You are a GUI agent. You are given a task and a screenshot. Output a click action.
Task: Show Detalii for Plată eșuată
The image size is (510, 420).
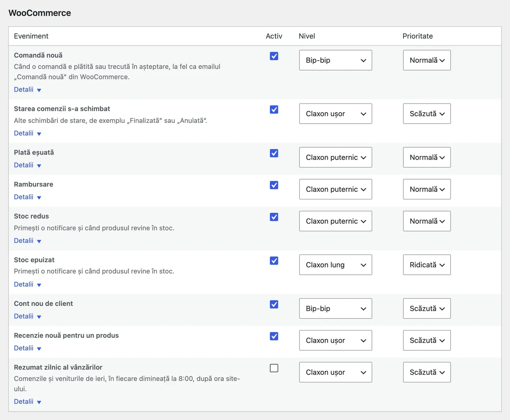tap(28, 165)
